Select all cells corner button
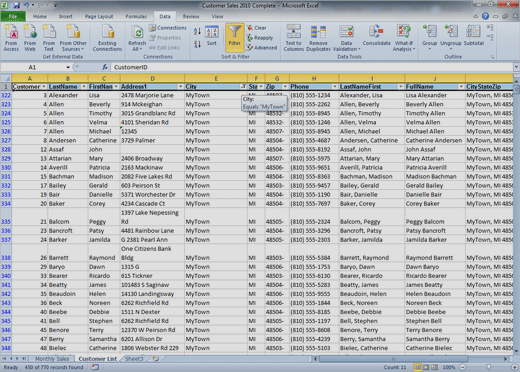The height and width of the screenshot is (372, 520). tap(6, 78)
